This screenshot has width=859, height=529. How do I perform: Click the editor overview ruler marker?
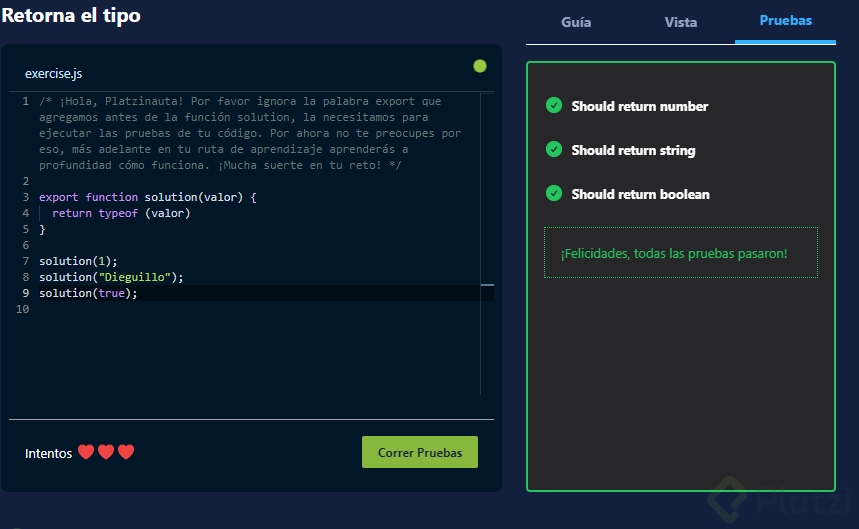pos(487,285)
